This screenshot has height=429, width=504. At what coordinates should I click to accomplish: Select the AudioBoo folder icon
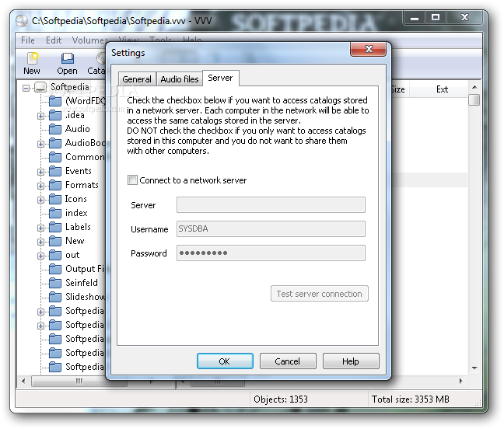(55, 143)
